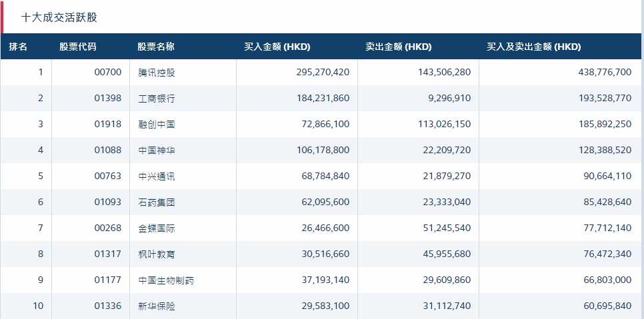
Task: Click total amount 76,472,340
Action: coord(607,254)
